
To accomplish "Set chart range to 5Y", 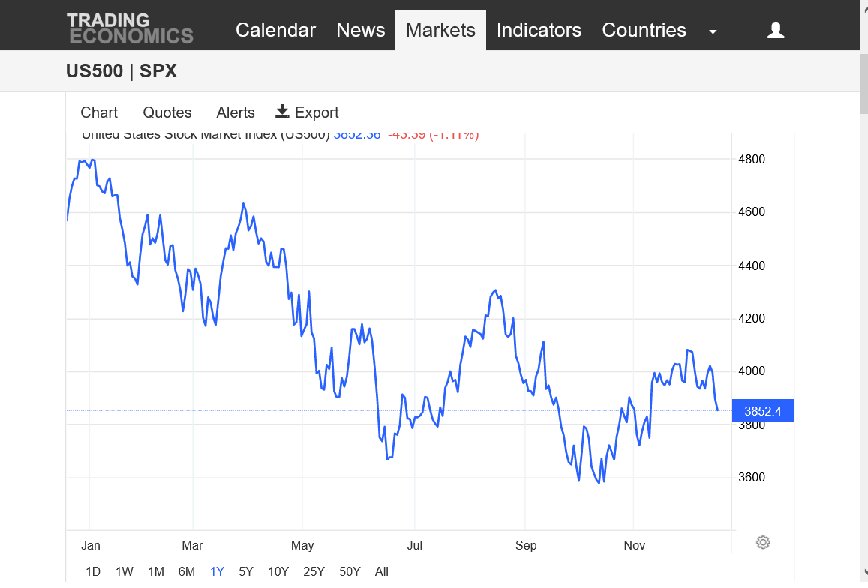I will (x=246, y=571).
